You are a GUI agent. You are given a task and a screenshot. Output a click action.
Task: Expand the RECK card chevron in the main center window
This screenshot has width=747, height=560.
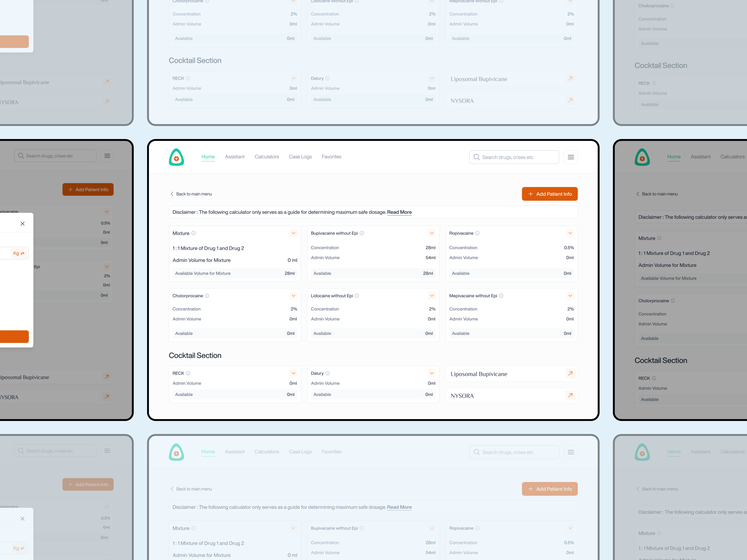pos(293,373)
